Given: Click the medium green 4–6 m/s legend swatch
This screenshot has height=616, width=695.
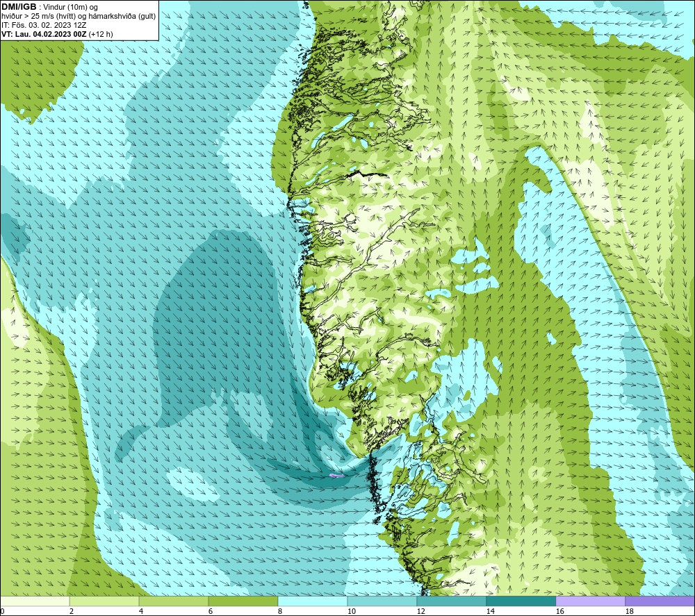Looking at the screenshot, I should click(x=174, y=601).
